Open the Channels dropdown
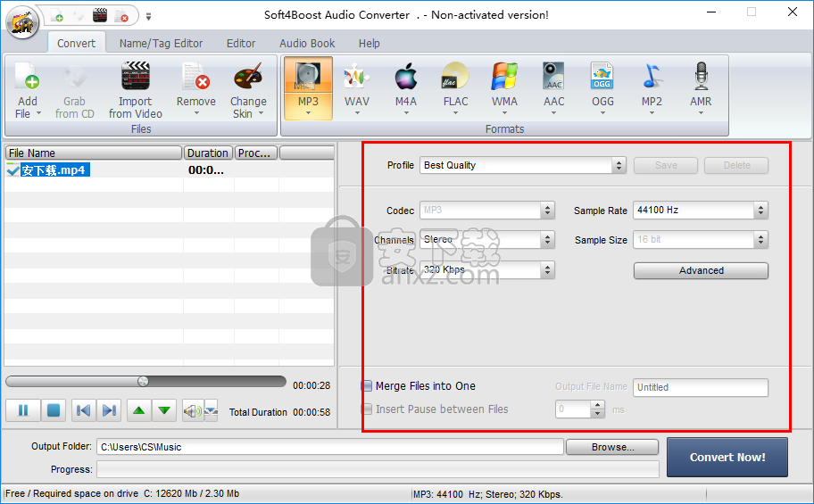 547,239
